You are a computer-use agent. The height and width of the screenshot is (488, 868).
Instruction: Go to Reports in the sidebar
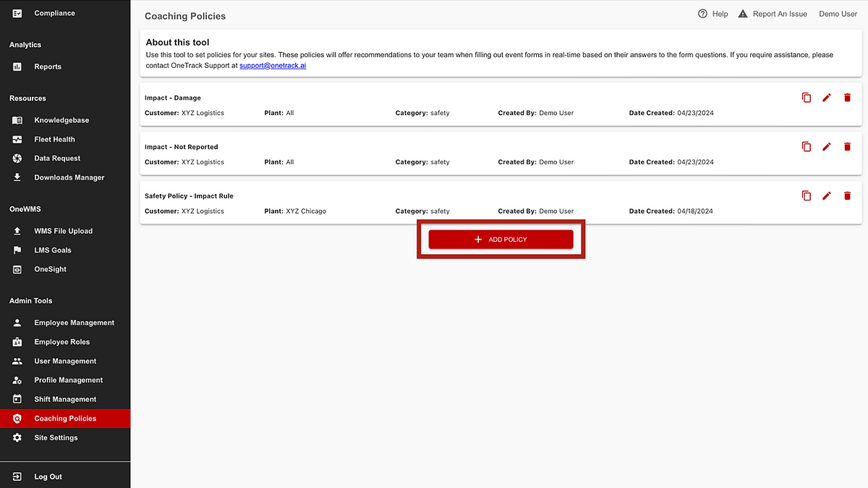[48, 67]
